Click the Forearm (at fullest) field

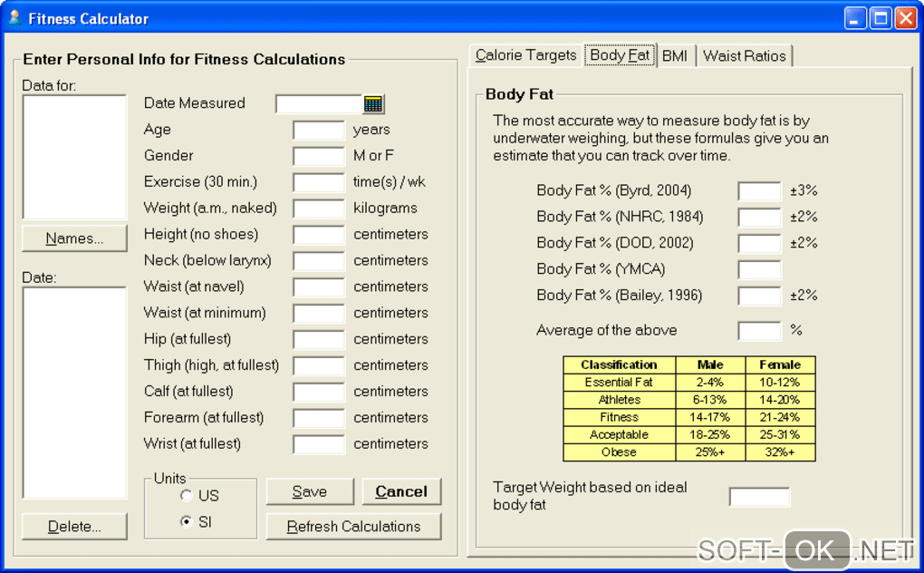point(319,418)
